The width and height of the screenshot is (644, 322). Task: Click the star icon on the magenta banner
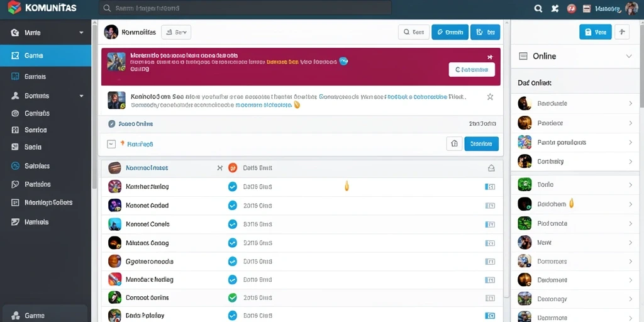[x=489, y=57]
